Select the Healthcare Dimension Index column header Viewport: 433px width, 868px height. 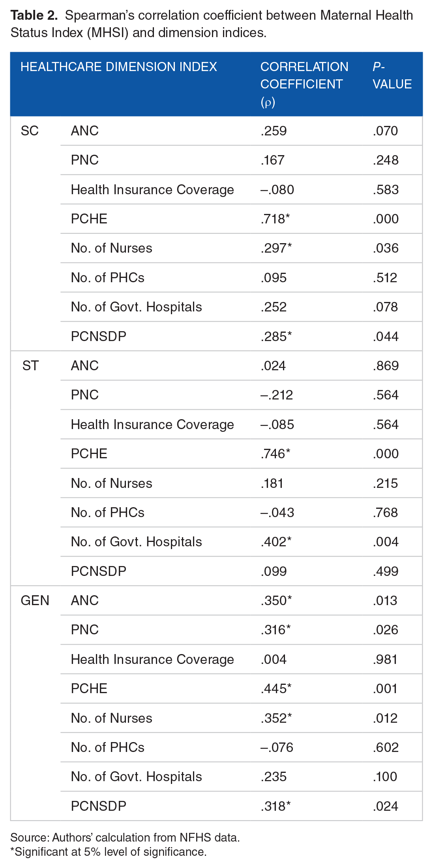pos(118,67)
